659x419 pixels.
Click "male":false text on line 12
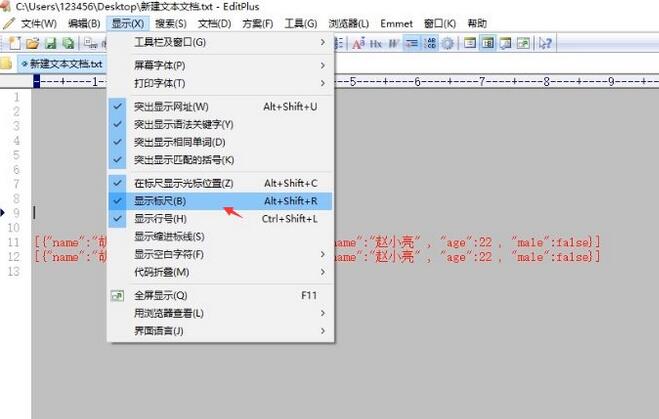click(552, 257)
